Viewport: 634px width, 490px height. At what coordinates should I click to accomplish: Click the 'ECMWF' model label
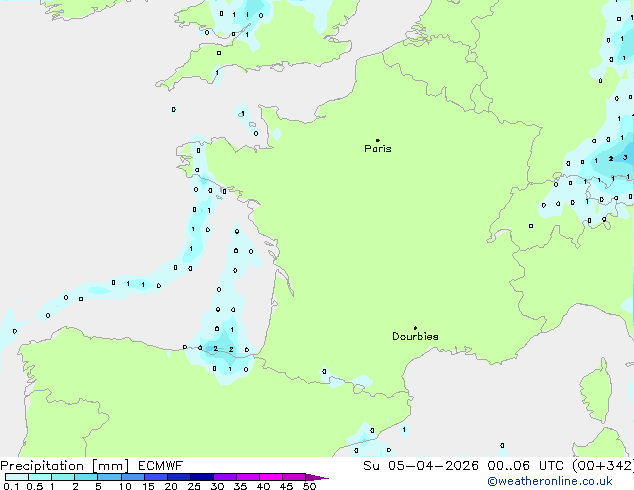[x=161, y=466]
